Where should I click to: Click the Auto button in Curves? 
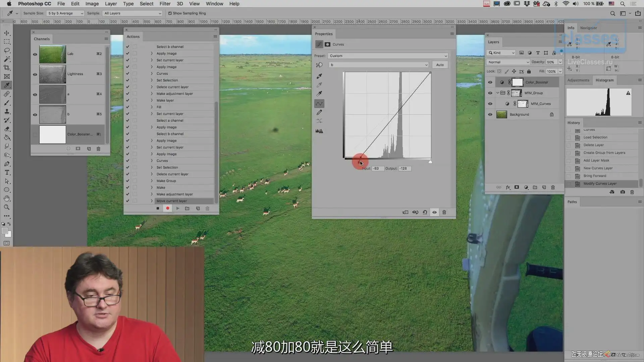[x=440, y=65]
